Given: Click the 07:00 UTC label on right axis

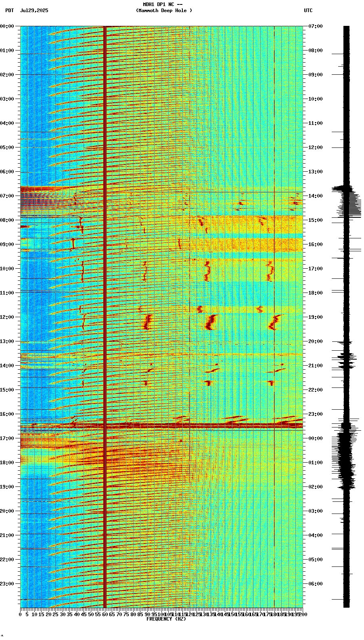Looking at the screenshot, I should 316,26.
